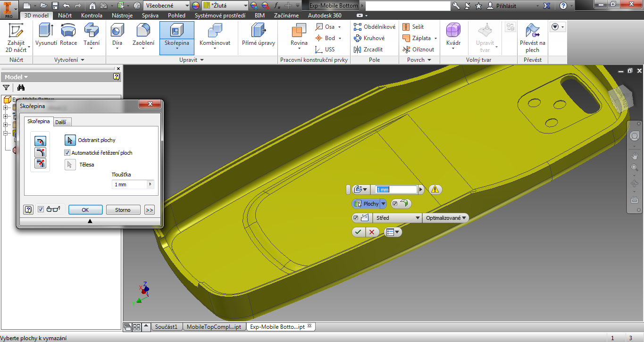Open the Model browser title dropdown
The height and width of the screenshot is (342, 644).
click(x=17, y=77)
